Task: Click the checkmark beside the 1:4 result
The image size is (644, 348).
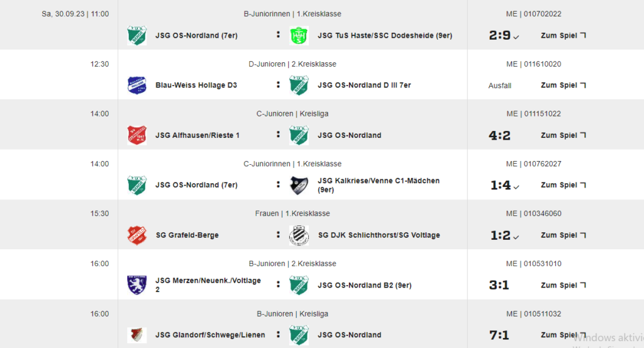Action: pos(516,186)
